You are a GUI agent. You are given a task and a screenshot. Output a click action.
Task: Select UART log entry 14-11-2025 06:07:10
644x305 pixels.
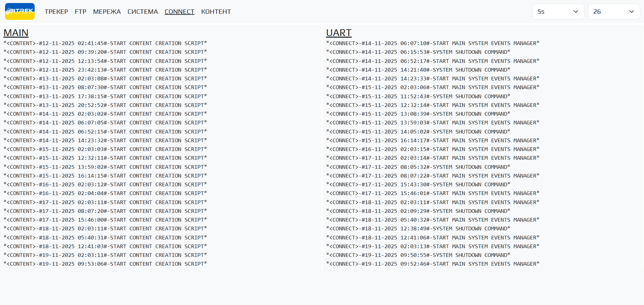pyautogui.click(x=433, y=43)
